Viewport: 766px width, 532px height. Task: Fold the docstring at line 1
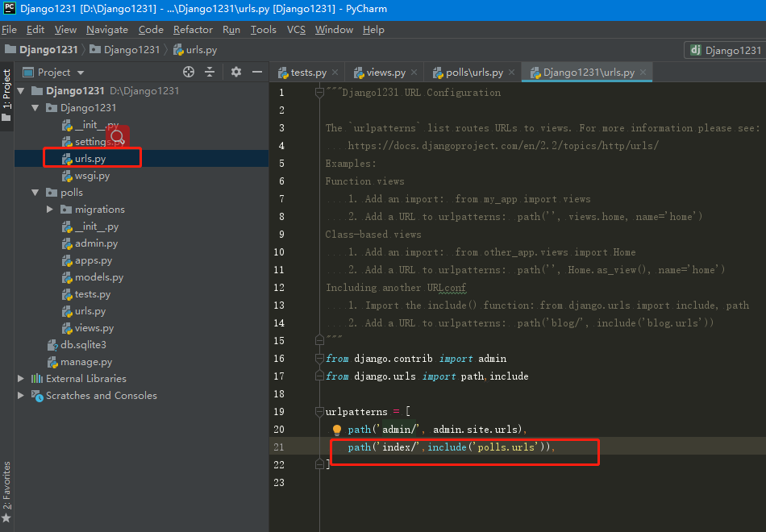pyautogui.click(x=320, y=93)
